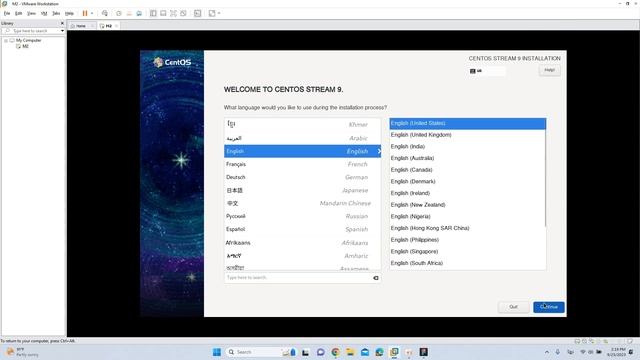Open the Windows Start menu
Screen dimensions: 640x360
tap(217, 352)
